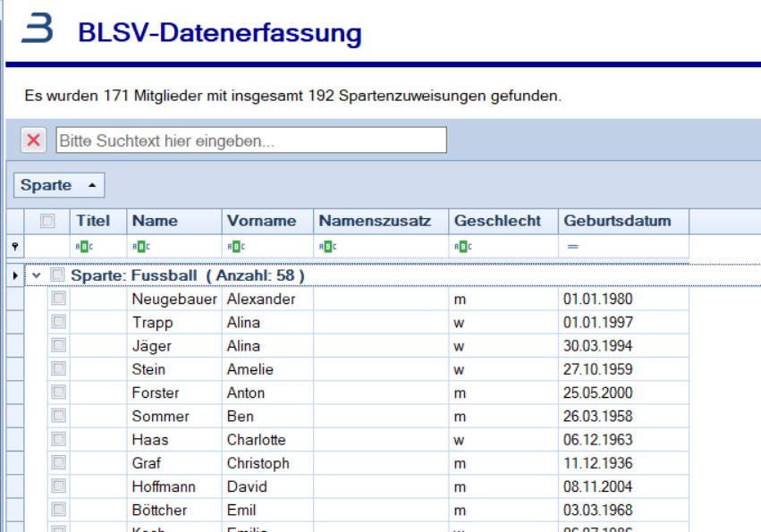Click the row indicator arrow beside Fussball group
The width and height of the screenshot is (761, 532).
[x=15, y=275]
